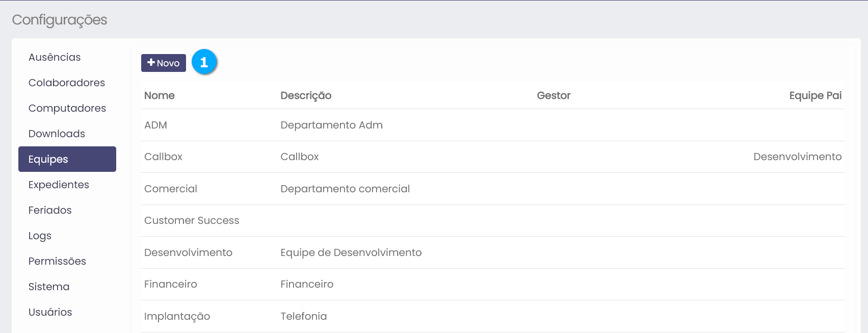Select Usuários in the sidebar

50,312
